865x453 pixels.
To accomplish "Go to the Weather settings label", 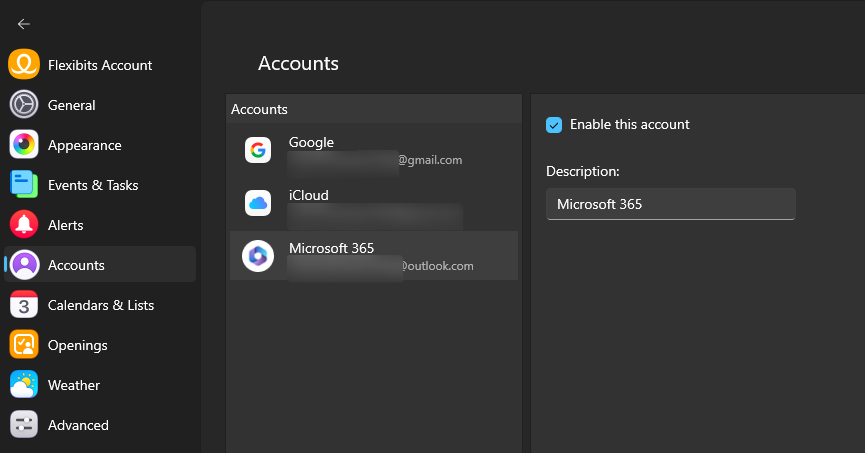I will point(74,385).
